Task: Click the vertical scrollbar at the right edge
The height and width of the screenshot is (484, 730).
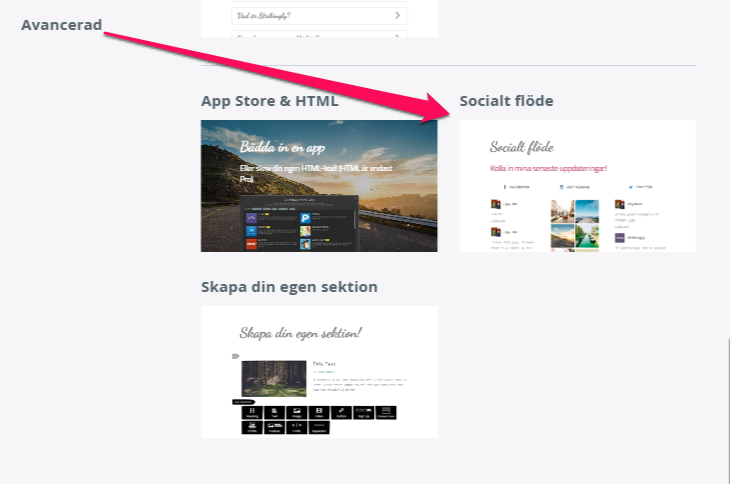Action: click(x=729, y=411)
